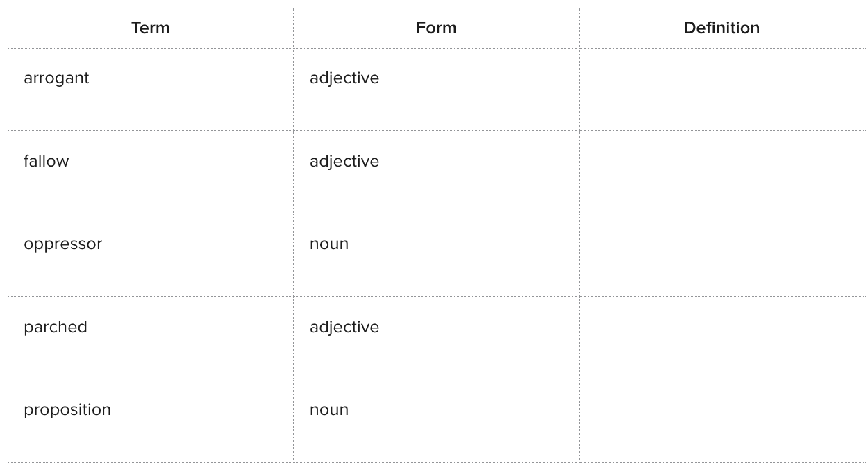The image size is (868, 476).
Task: Click the first 'noun' entry in Form column
Action: coord(329,244)
